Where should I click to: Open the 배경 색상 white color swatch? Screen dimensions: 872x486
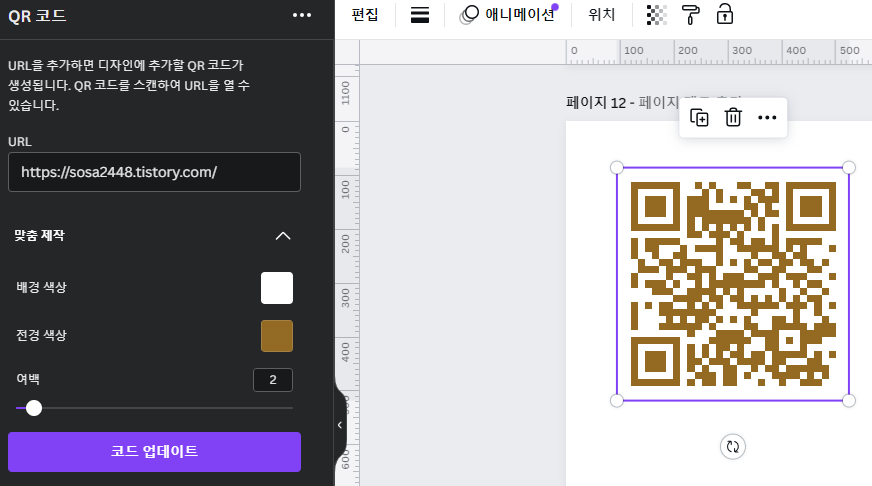[x=277, y=288]
